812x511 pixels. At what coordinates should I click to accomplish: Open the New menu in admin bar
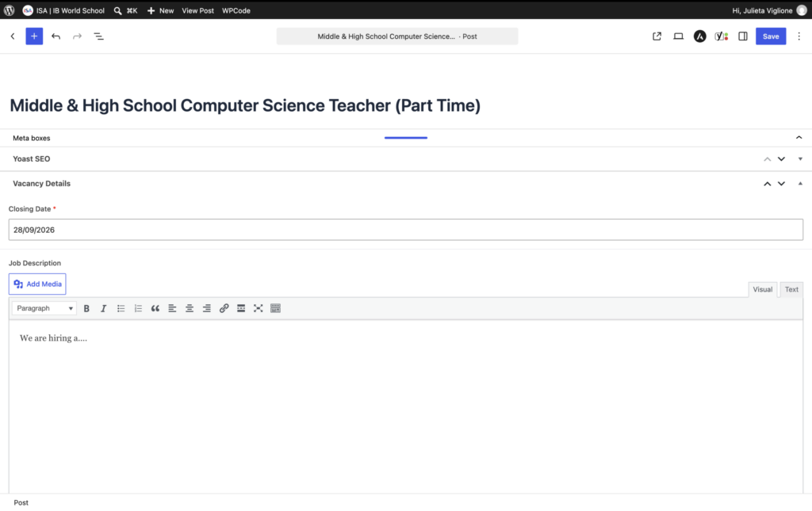click(x=160, y=10)
